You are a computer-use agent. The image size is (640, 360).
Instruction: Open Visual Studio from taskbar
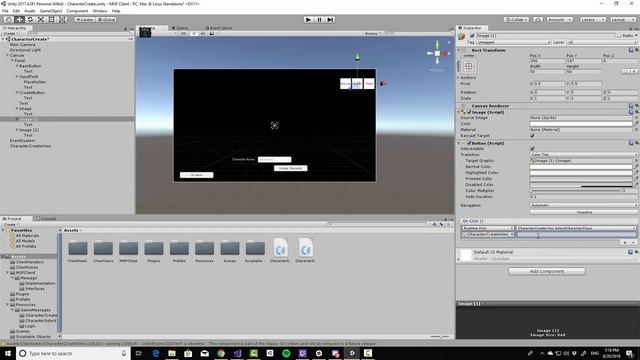(x=237, y=353)
